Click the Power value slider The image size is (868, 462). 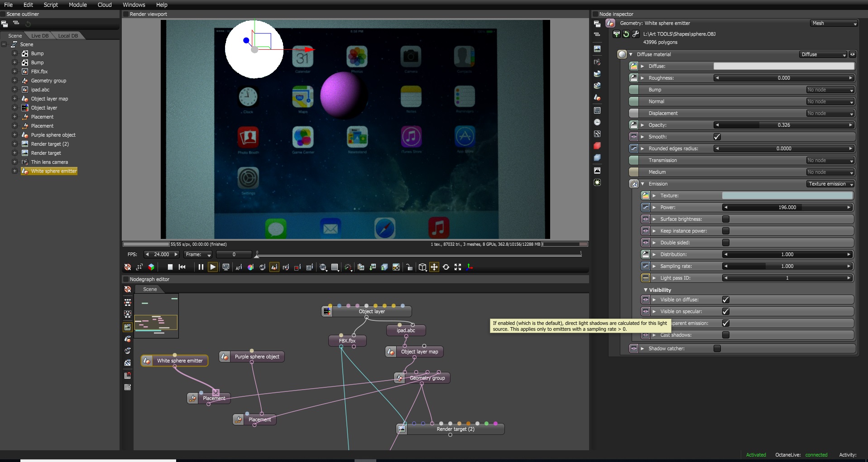click(787, 207)
